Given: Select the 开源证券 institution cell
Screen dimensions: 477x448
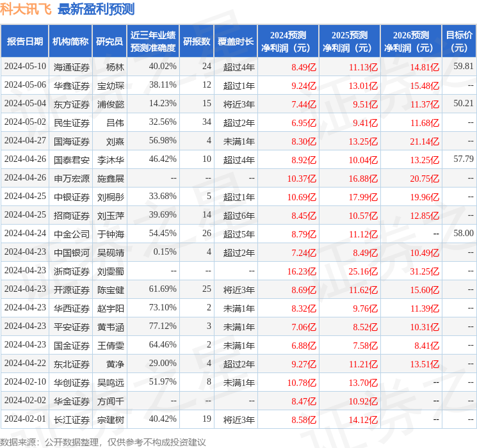Looking at the screenshot, I should pos(72,289).
